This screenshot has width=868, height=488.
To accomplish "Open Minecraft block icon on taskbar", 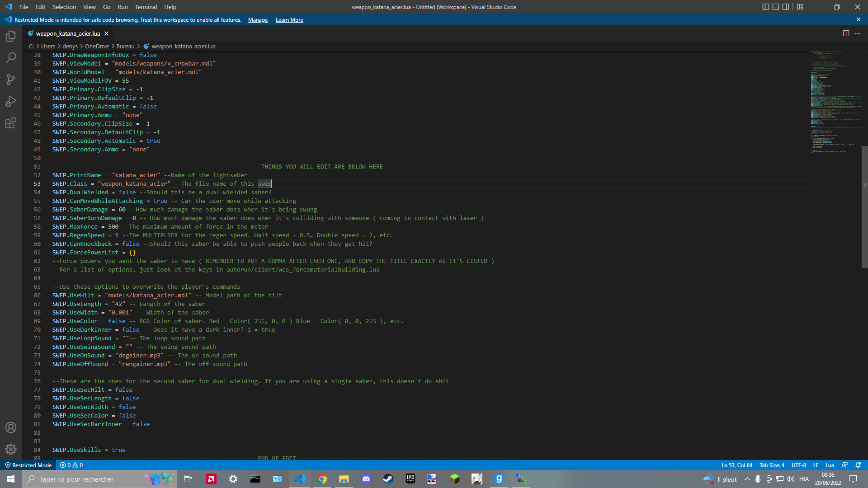I will pos(455,479).
